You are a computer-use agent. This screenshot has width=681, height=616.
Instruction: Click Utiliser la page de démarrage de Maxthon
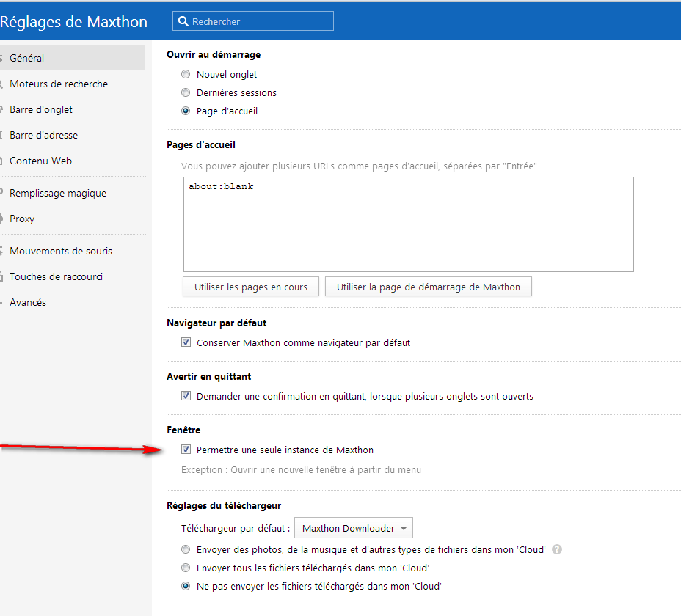[x=429, y=287]
